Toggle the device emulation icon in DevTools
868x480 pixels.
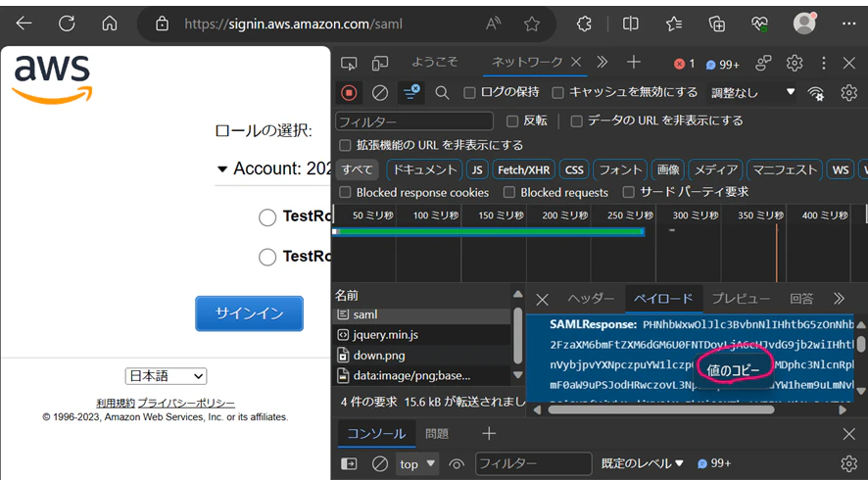[x=380, y=64]
